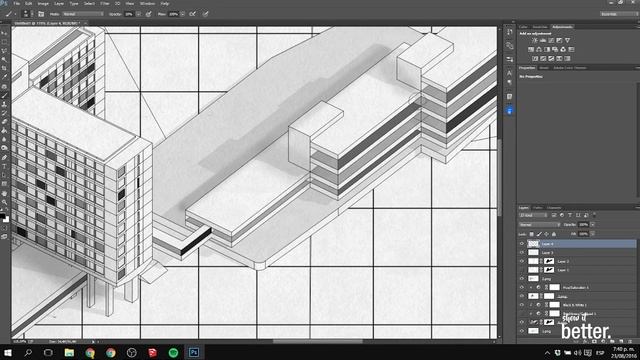
Task: Switch to the Swatches tab
Action: (x=540, y=27)
